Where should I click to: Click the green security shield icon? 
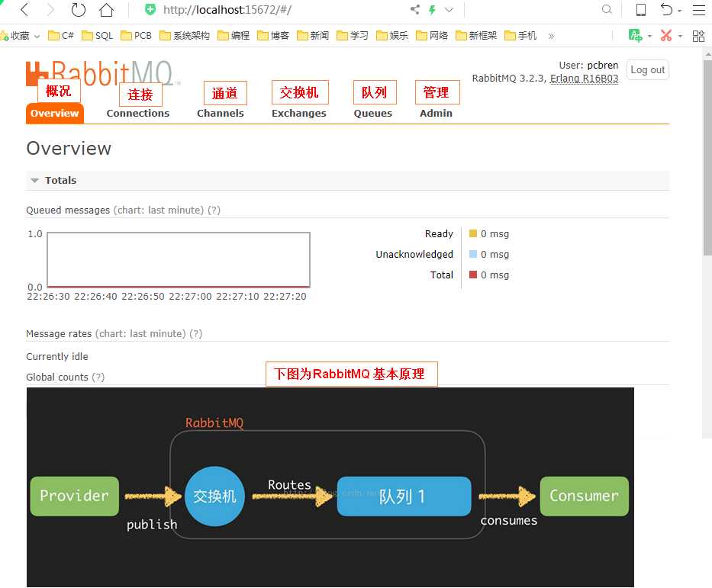tap(150, 9)
